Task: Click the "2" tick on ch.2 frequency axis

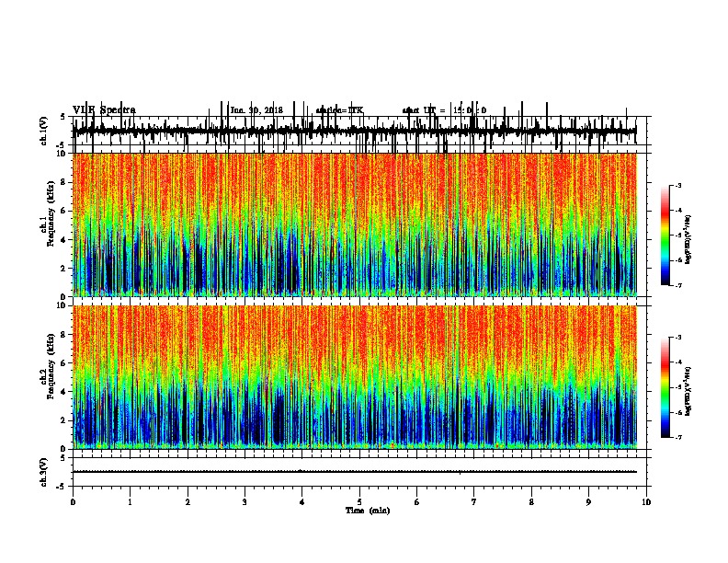Action: [64, 420]
